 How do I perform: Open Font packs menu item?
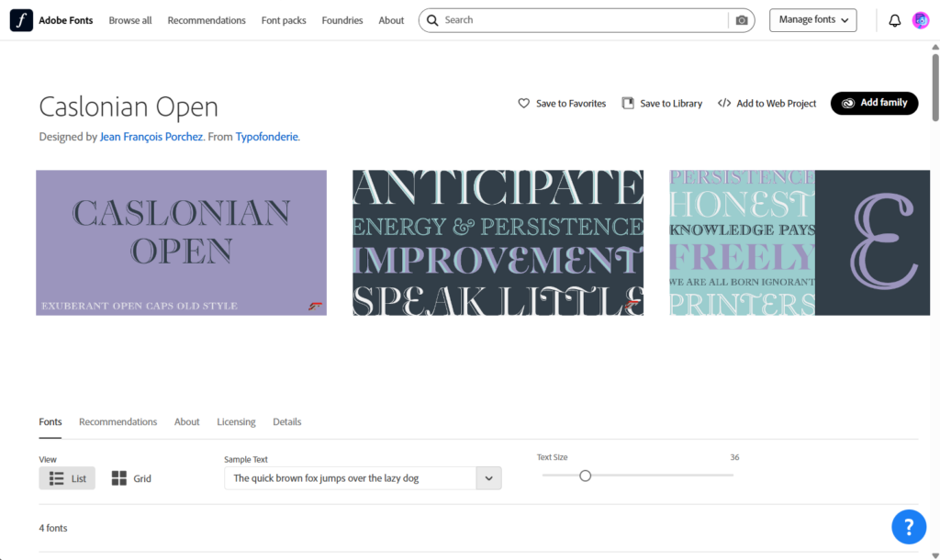[x=284, y=20]
